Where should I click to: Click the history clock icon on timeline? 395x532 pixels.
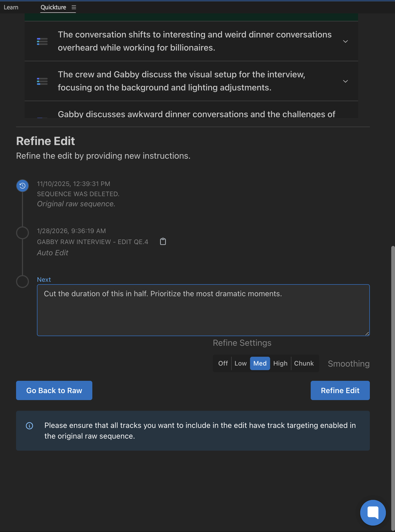pyautogui.click(x=22, y=186)
